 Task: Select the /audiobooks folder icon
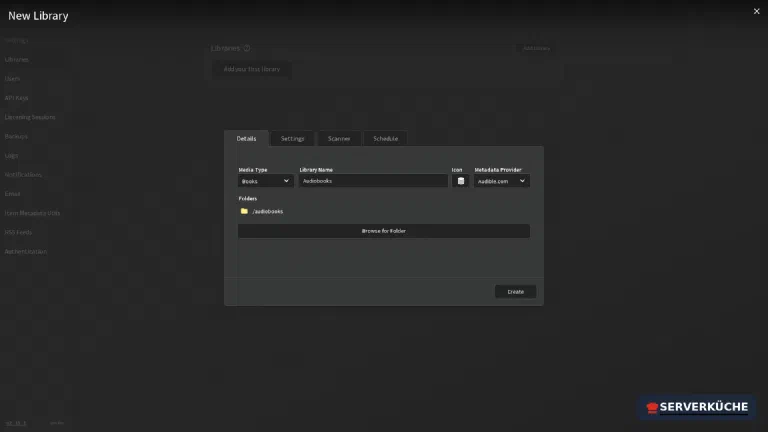tap(244, 211)
